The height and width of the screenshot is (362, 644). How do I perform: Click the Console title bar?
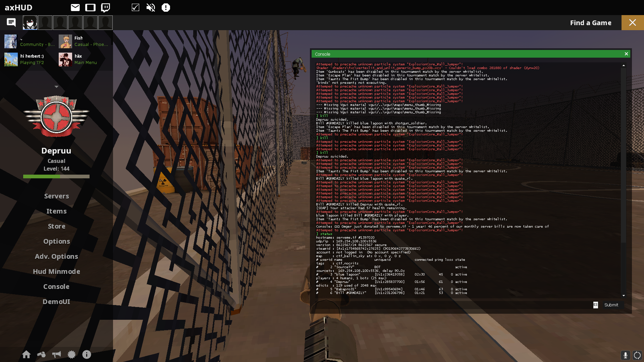tap(471, 54)
